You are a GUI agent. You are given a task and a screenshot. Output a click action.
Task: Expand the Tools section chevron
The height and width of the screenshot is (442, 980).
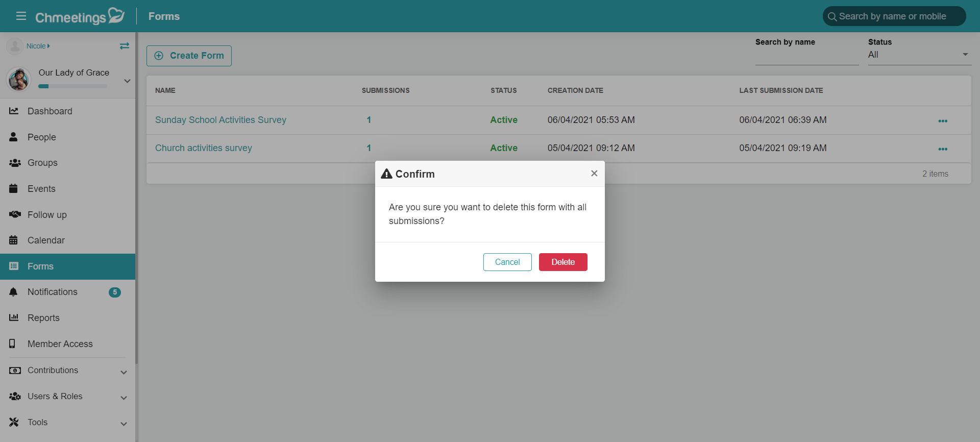point(124,424)
